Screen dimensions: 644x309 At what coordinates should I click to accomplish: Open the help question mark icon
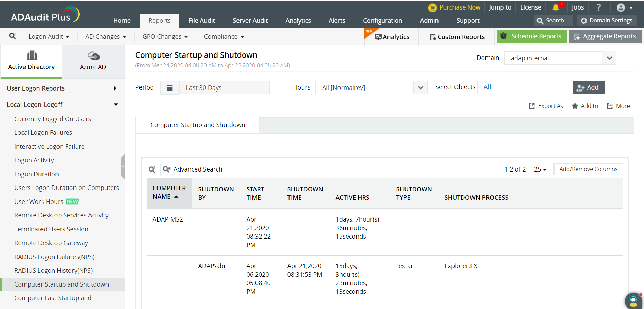click(x=599, y=7)
